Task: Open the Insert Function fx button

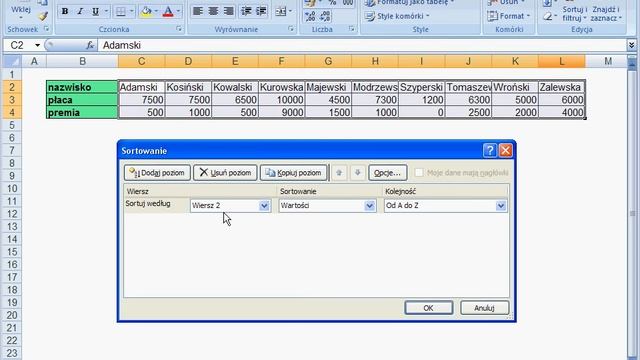Action: click(x=90, y=45)
